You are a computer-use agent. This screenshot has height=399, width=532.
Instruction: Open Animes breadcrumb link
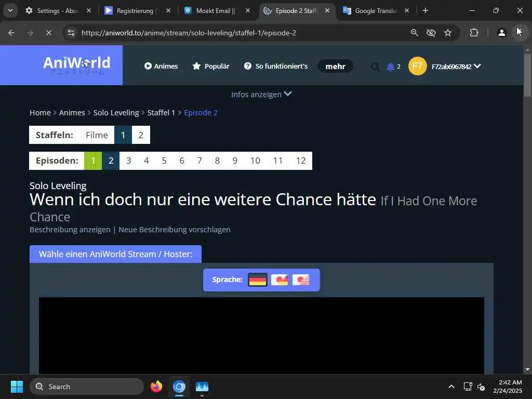tap(72, 113)
